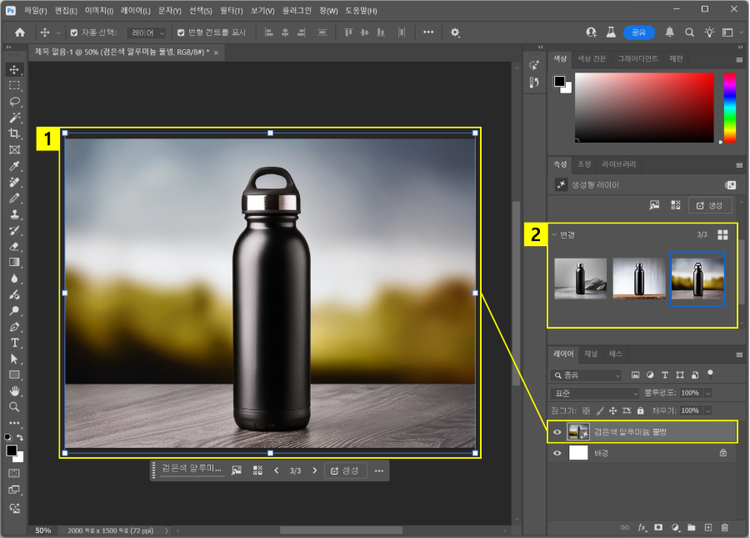Select the Type (T) tool
Image resolution: width=750 pixels, height=538 pixels.
(14, 342)
